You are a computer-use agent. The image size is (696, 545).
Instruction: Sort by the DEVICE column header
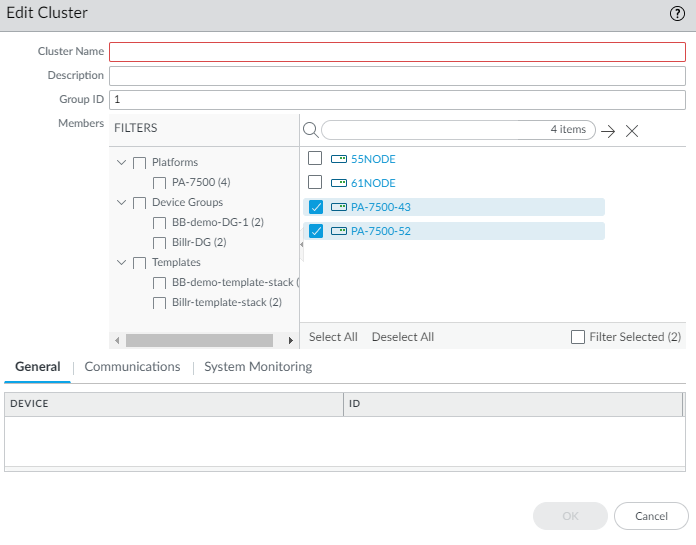click(174, 404)
